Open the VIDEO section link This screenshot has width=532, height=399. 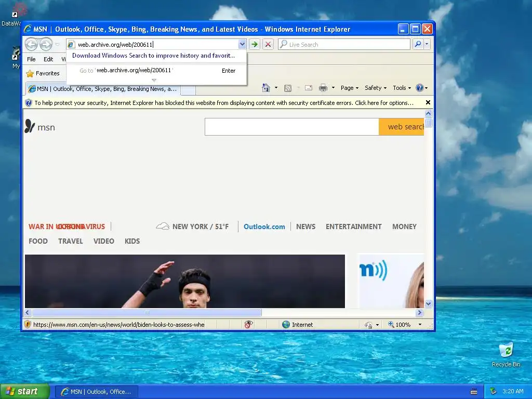(x=104, y=241)
